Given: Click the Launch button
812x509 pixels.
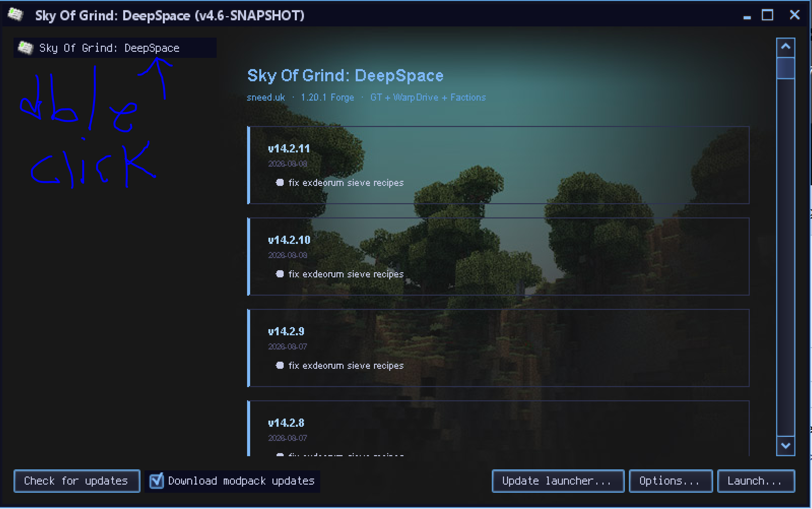Looking at the screenshot, I should click(x=756, y=481).
